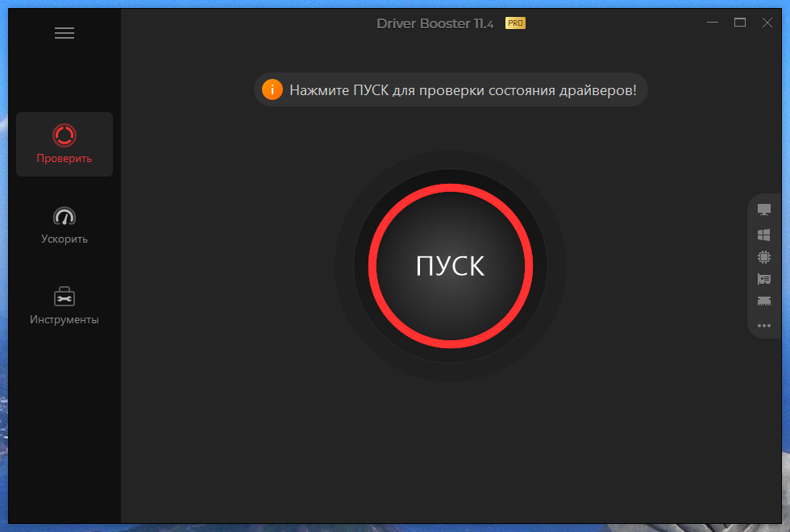The image size is (790, 532).
Task: Click the 'Нажмите ПУСК' message text
Action: click(463, 90)
